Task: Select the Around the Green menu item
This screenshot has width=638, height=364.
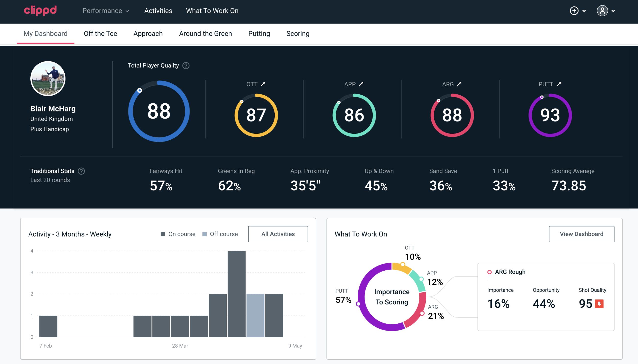Action: 205,33
